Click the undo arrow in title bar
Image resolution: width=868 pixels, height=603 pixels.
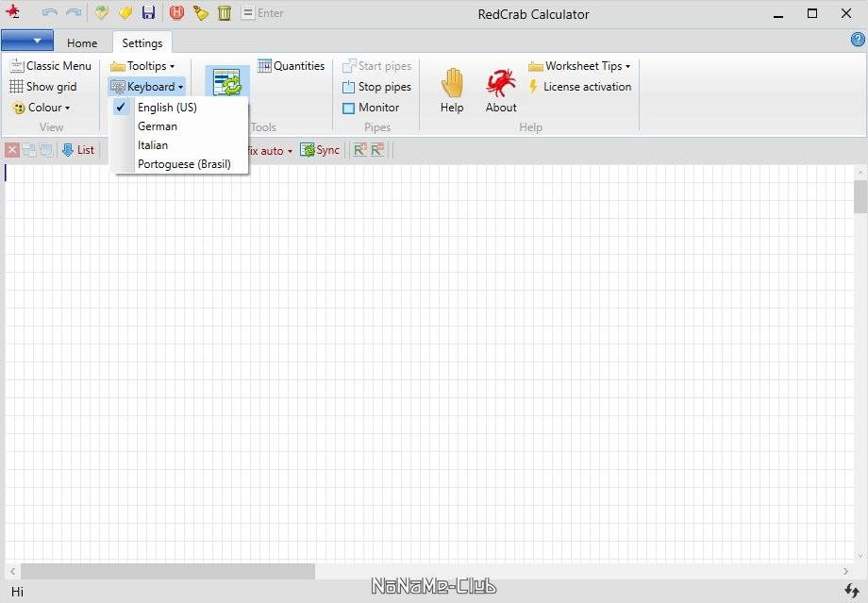[49, 12]
